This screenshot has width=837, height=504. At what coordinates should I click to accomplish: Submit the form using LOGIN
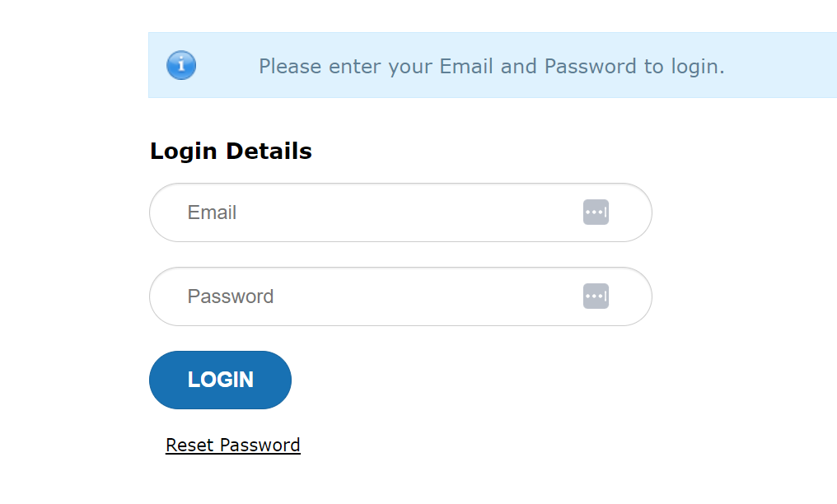point(220,380)
